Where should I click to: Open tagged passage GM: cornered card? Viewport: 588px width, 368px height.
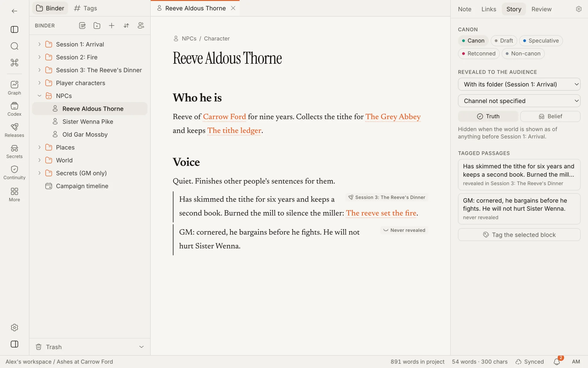[x=519, y=209]
